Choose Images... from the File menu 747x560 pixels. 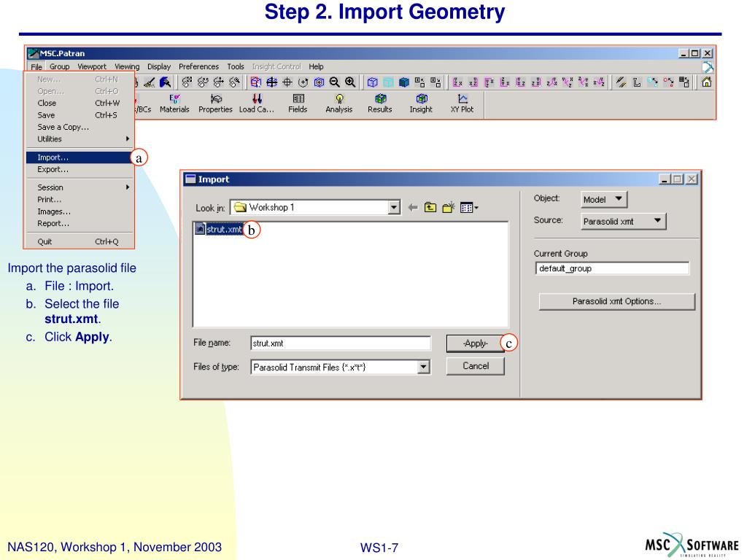click(79, 211)
